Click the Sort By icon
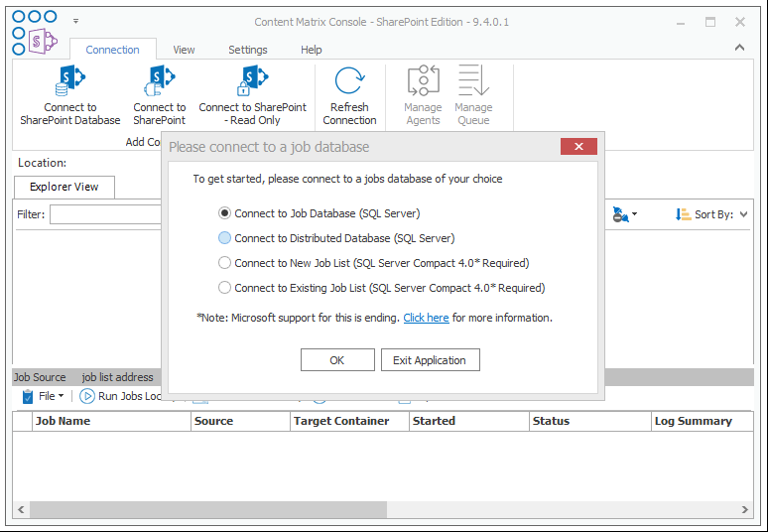 [683, 214]
